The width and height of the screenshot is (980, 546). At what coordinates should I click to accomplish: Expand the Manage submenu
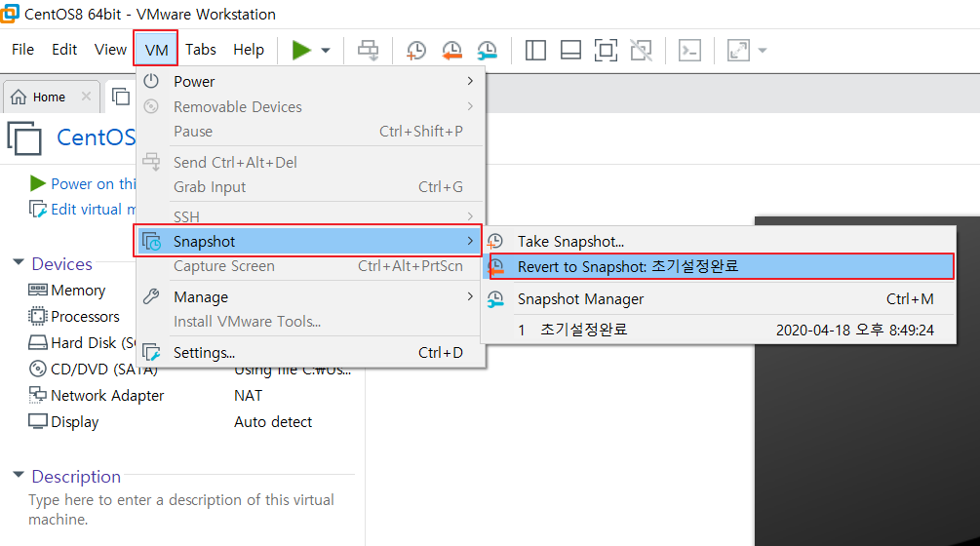coord(310,296)
